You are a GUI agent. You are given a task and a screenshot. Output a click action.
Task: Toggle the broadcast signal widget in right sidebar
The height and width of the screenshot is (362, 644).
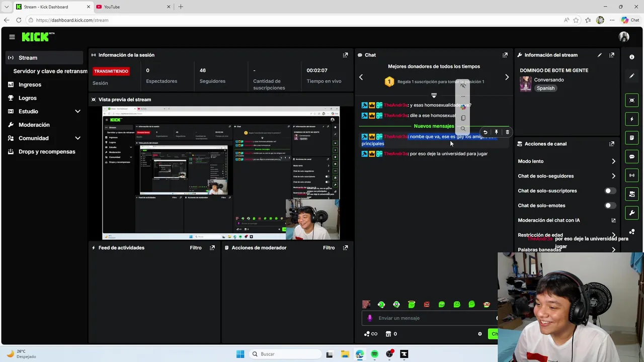(632, 175)
